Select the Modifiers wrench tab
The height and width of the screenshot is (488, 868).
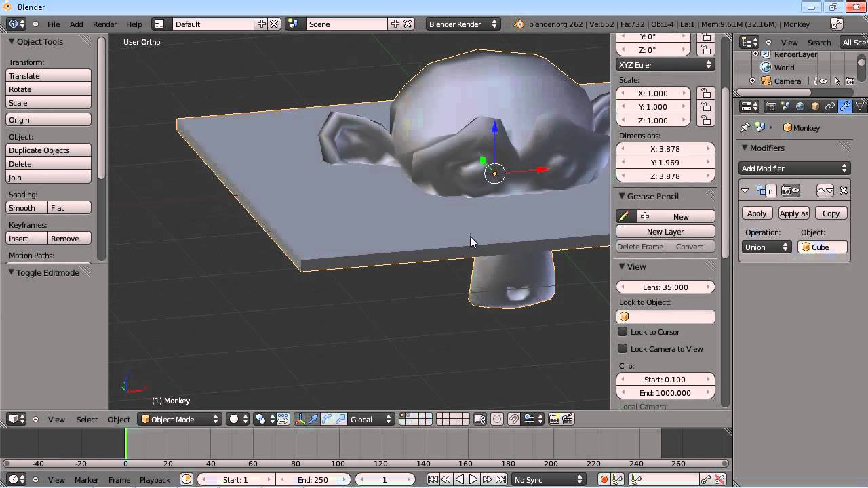[x=845, y=106]
